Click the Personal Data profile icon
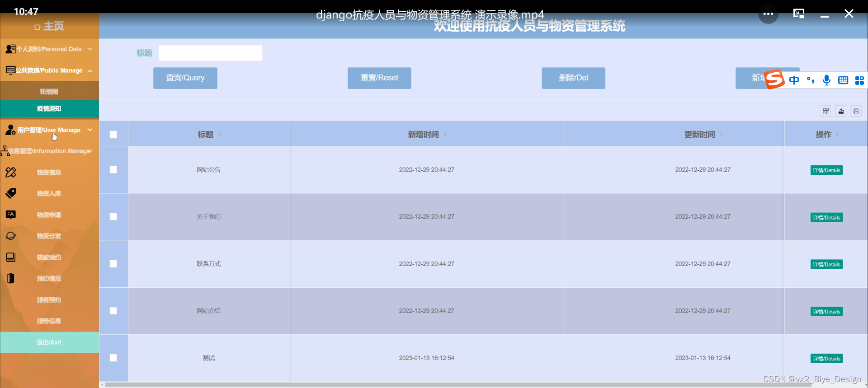The image size is (868, 388). pos(10,49)
